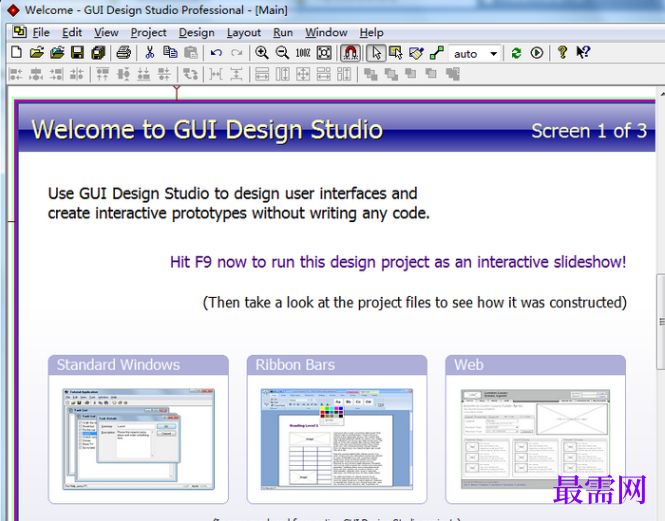Image resolution: width=665 pixels, height=521 pixels.
Task: Open the Run menu
Action: 283,32
